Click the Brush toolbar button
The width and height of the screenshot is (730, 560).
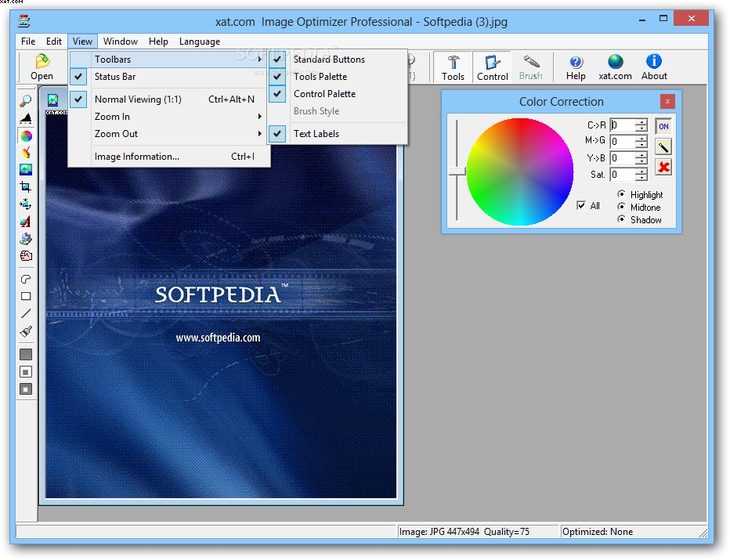click(531, 67)
